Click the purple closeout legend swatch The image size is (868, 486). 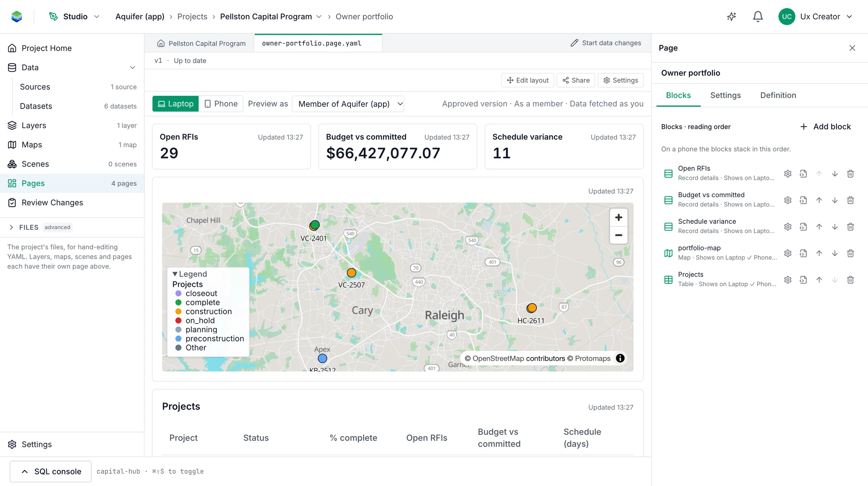178,293
